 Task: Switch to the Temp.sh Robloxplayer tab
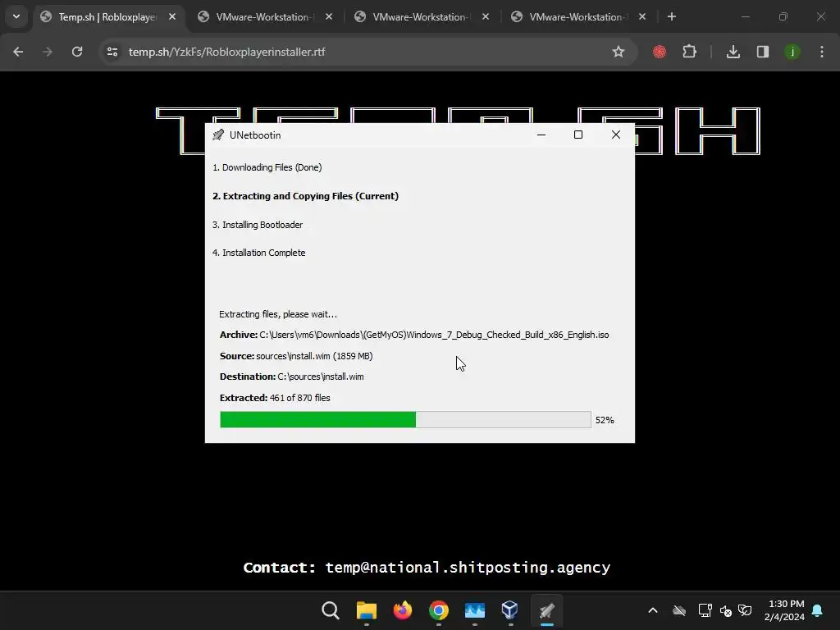[107, 17]
